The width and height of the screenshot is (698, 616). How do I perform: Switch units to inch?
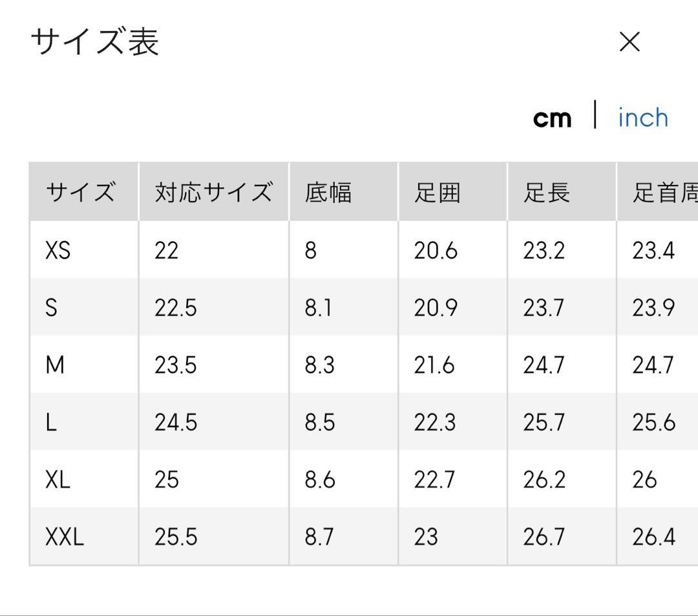coord(642,118)
